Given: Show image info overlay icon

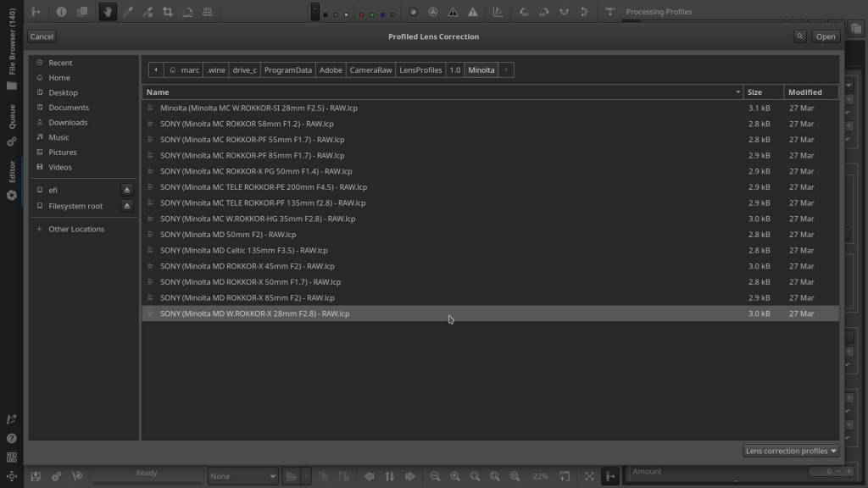Looking at the screenshot, I should click(x=61, y=12).
